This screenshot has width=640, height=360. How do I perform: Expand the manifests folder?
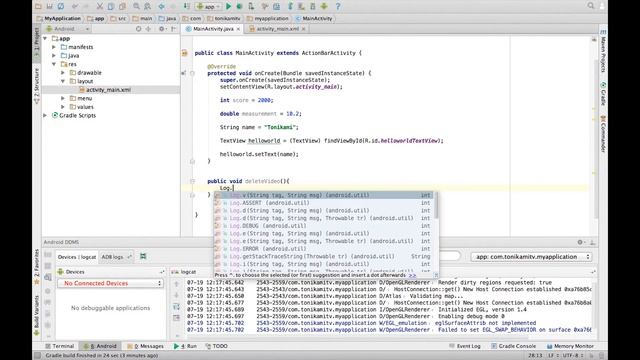pyautogui.click(x=54, y=47)
